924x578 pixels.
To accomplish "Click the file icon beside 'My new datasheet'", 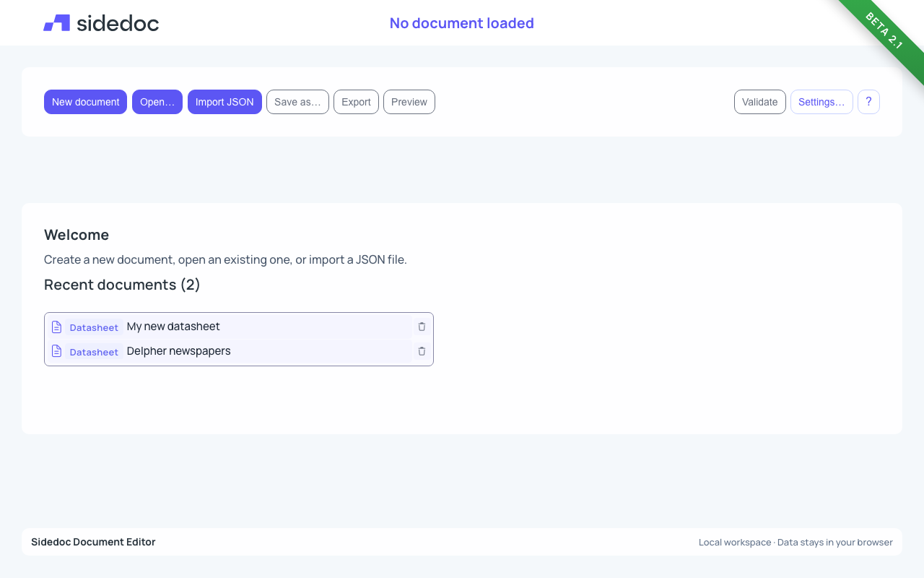I will tap(56, 327).
